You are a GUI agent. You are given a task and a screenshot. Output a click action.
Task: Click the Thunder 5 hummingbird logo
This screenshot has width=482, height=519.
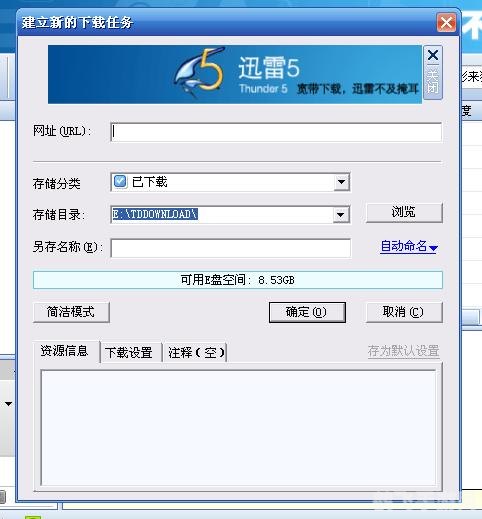coord(200,72)
